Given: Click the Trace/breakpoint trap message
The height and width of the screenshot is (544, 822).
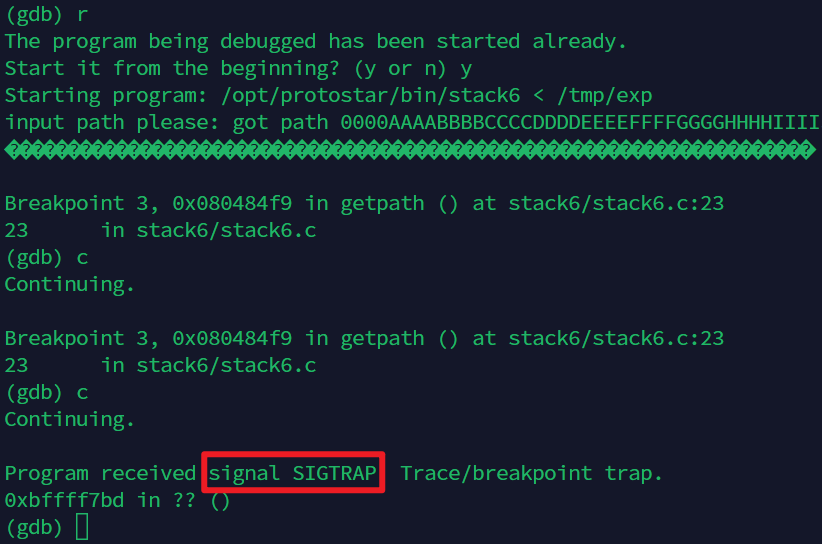Looking at the screenshot, I should [532, 473].
